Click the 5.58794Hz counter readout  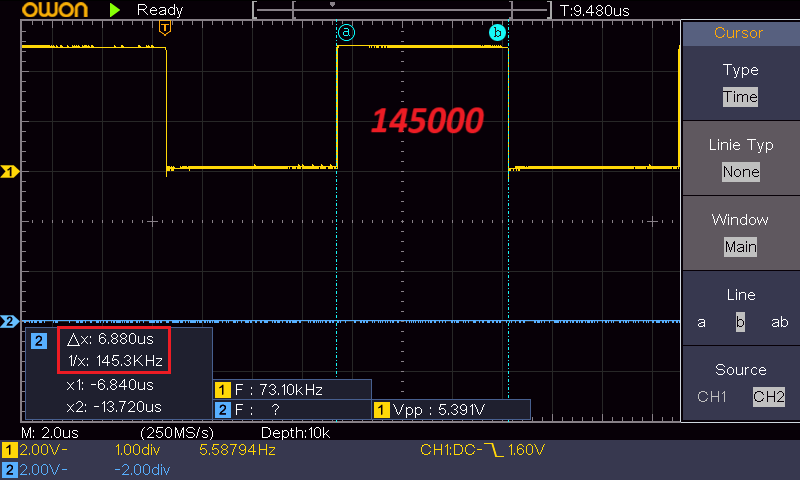click(x=237, y=450)
